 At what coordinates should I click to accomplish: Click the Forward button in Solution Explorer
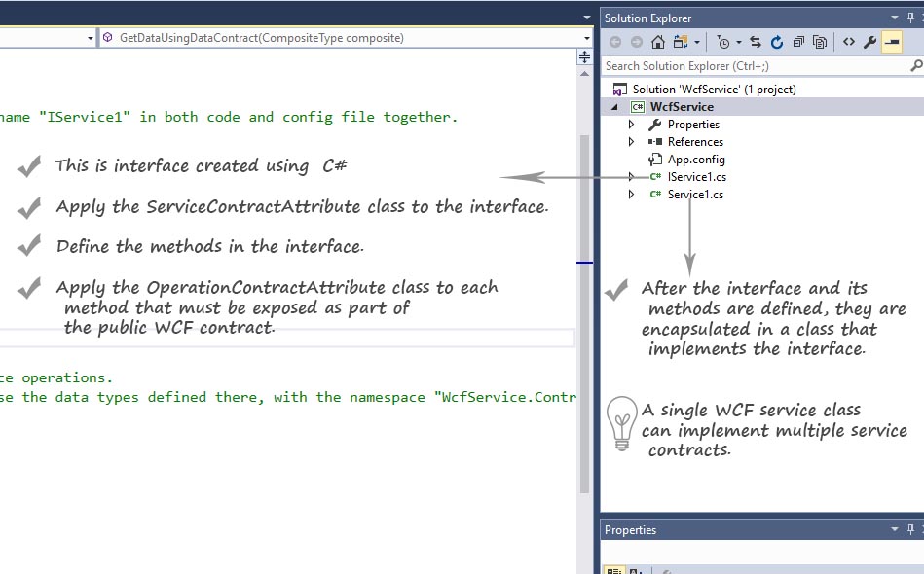[637, 42]
